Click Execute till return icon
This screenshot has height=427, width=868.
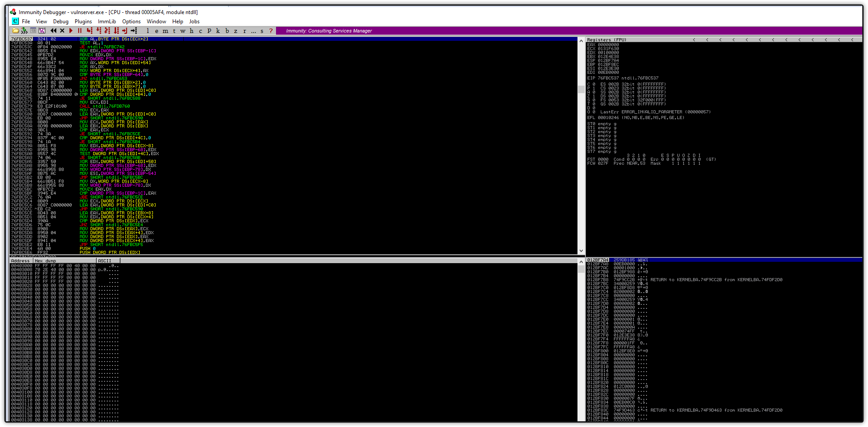pos(124,31)
